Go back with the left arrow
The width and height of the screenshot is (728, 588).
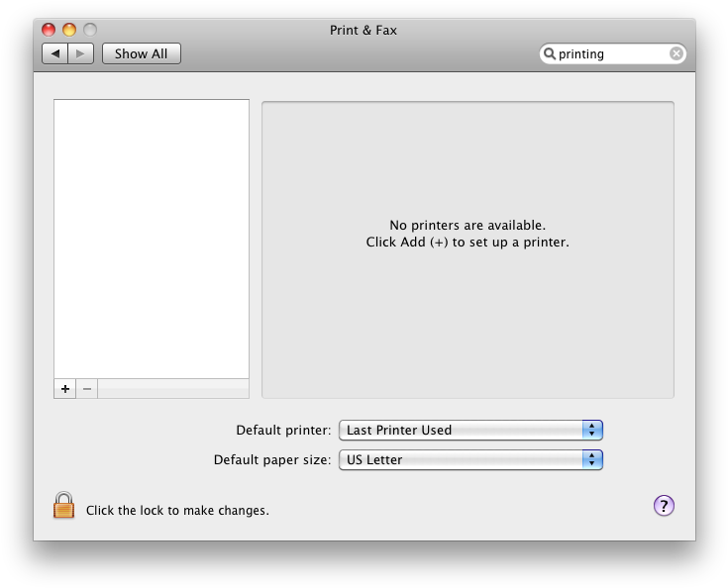54,53
